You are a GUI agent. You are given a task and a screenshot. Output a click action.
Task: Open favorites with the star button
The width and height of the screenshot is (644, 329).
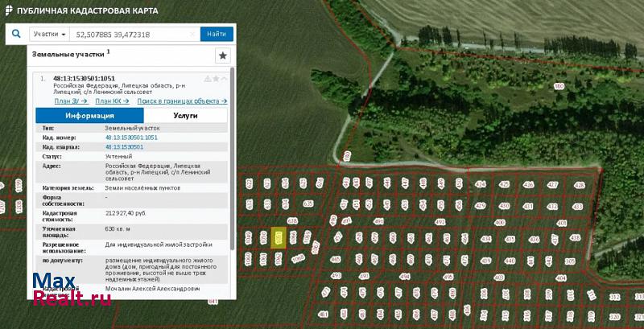(223, 56)
